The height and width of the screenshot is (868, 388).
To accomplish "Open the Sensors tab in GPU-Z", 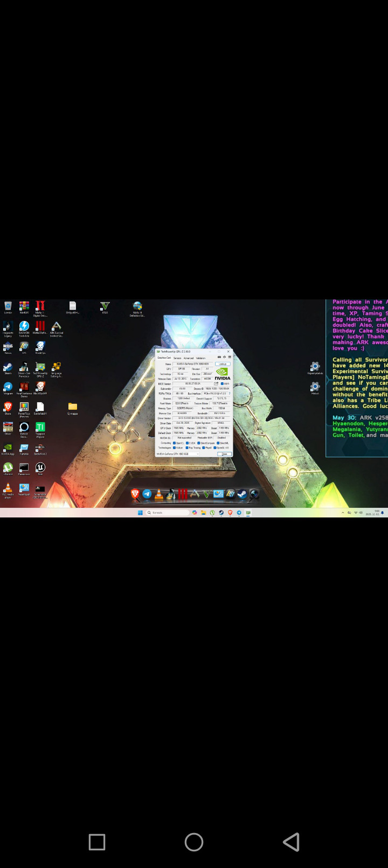I will pos(177,358).
